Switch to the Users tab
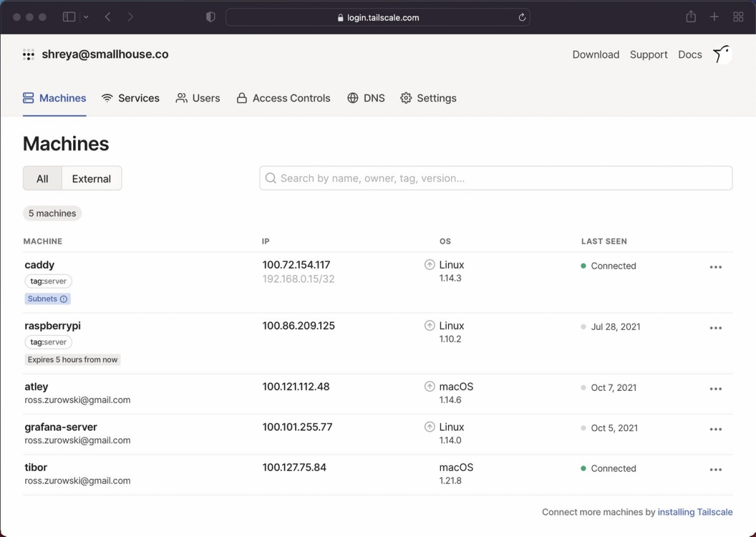The image size is (756, 537). pos(198,98)
